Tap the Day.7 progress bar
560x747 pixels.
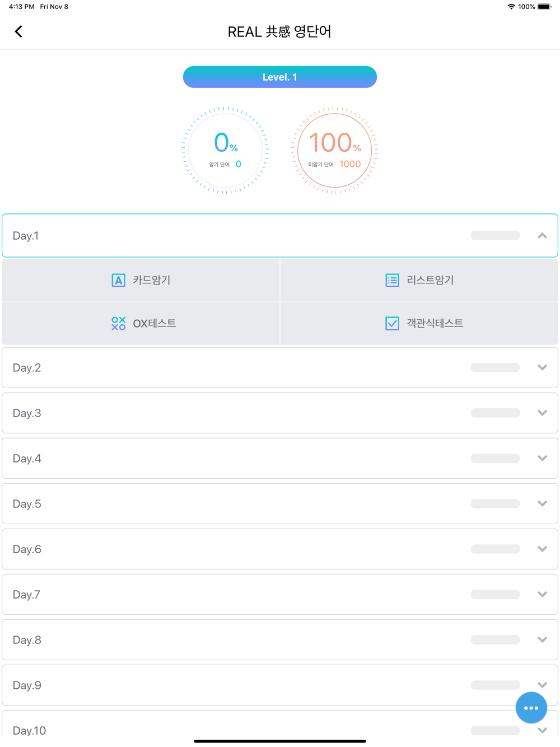pos(495,594)
